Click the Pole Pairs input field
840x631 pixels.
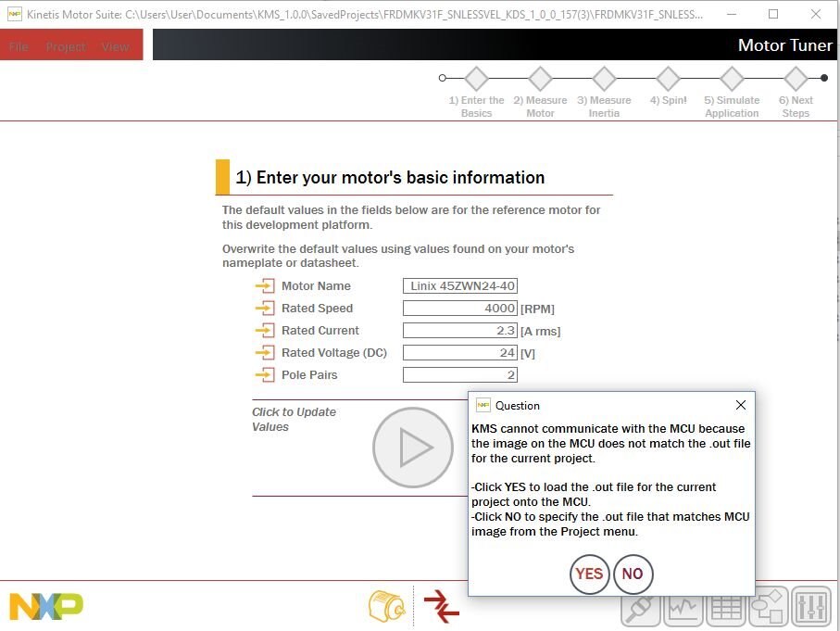(x=460, y=374)
